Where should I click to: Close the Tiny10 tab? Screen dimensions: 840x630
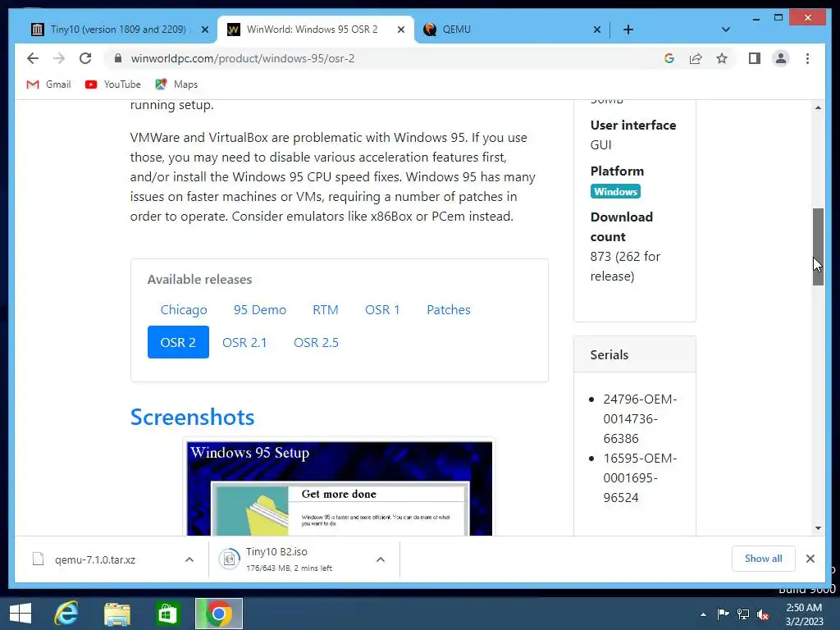tap(204, 30)
